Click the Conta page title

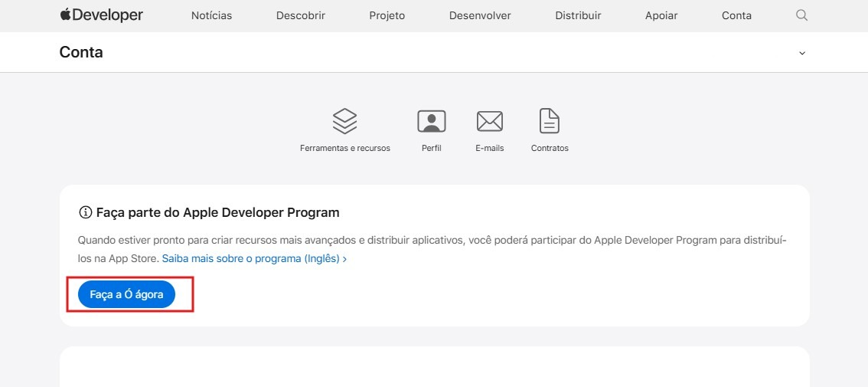coord(81,52)
